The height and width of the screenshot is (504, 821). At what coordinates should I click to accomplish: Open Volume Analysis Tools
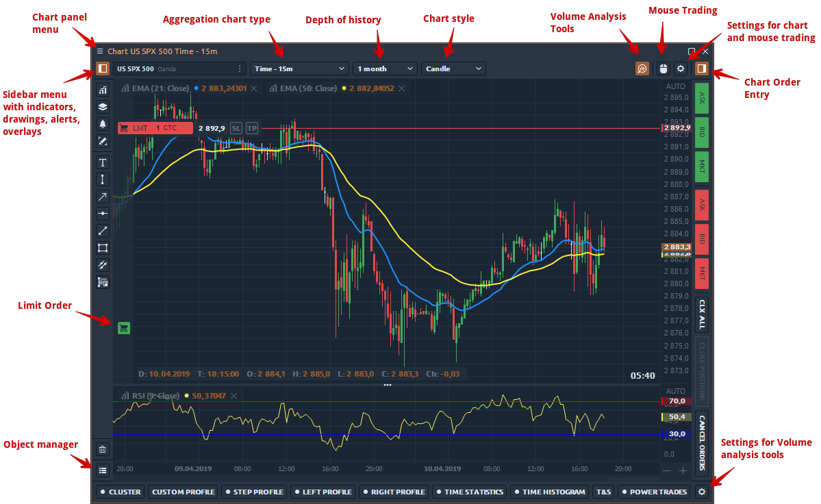click(642, 68)
